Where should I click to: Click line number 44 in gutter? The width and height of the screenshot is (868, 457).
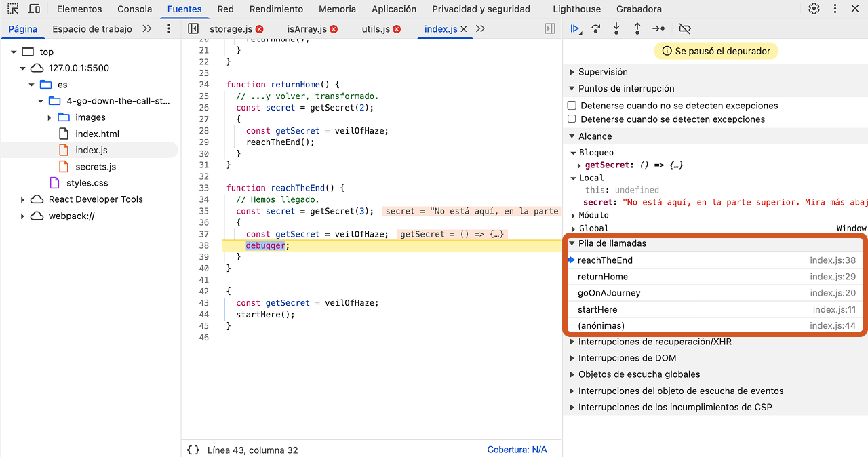[204, 315]
